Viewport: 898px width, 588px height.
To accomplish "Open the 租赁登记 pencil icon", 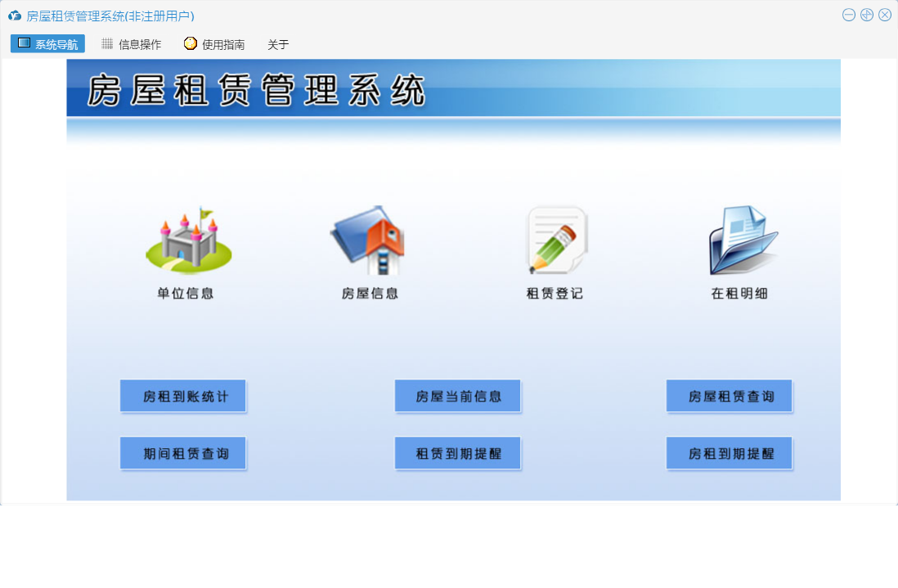I will pyautogui.click(x=557, y=240).
